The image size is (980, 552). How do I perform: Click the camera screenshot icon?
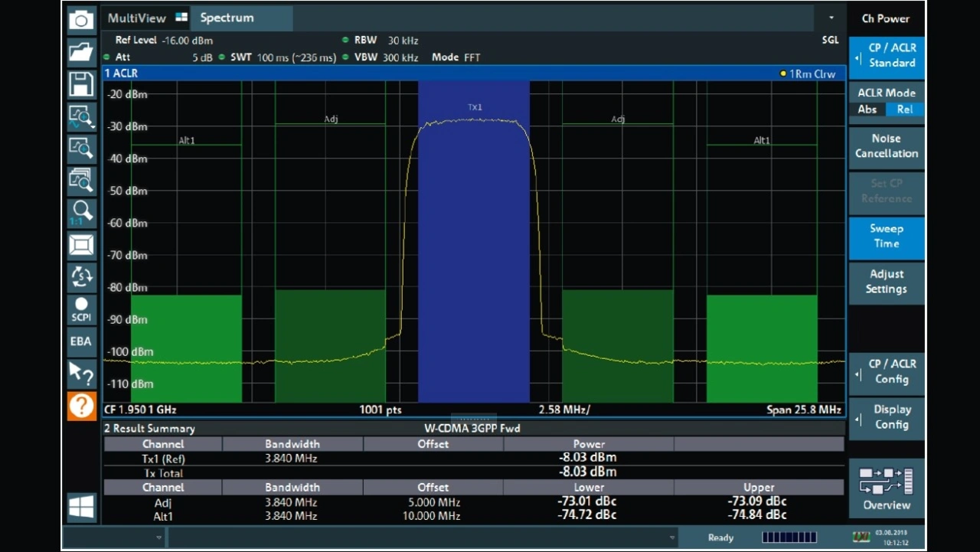point(81,20)
